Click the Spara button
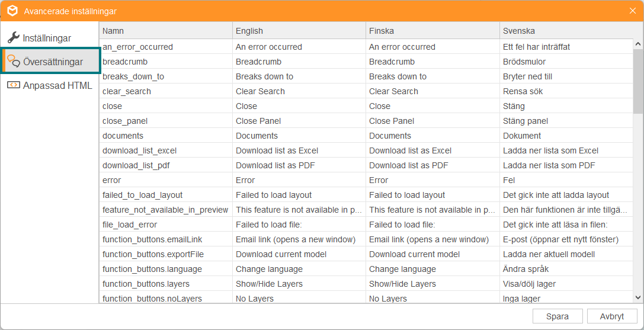The width and height of the screenshot is (644, 330). coord(558,316)
